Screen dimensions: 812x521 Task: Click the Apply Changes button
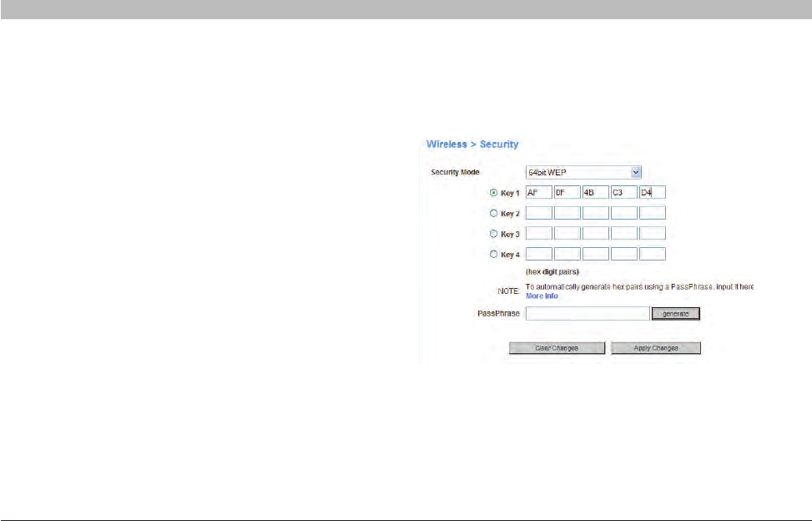click(x=656, y=348)
